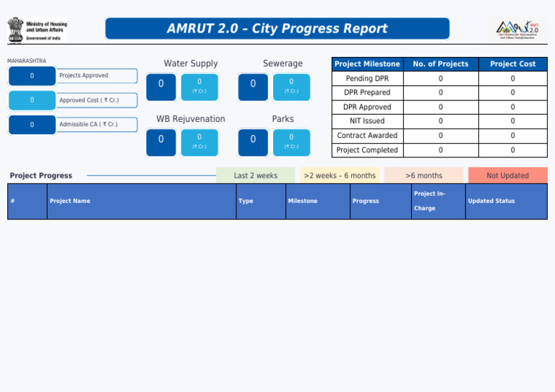Click the Project Completed milestone row

pyautogui.click(x=439, y=150)
